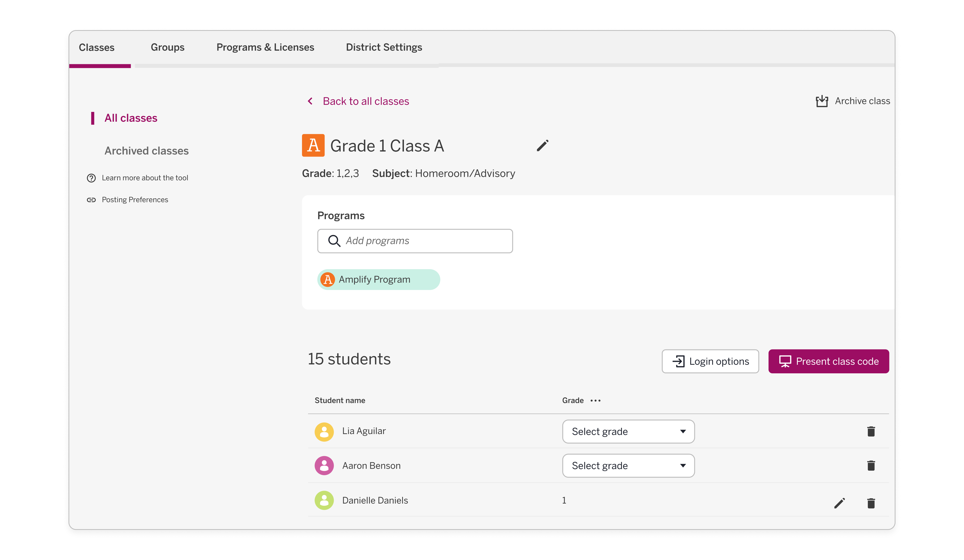Click the back chevron arrow icon
964x560 pixels.
click(x=310, y=101)
